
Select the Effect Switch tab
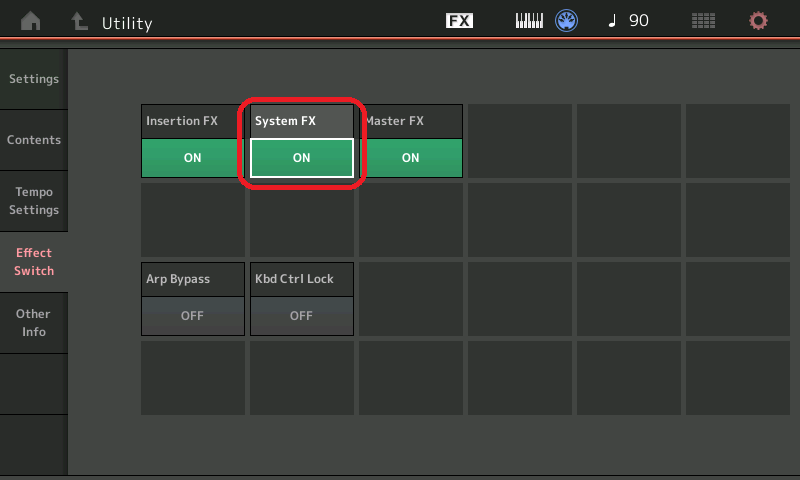click(x=34, y=262)
